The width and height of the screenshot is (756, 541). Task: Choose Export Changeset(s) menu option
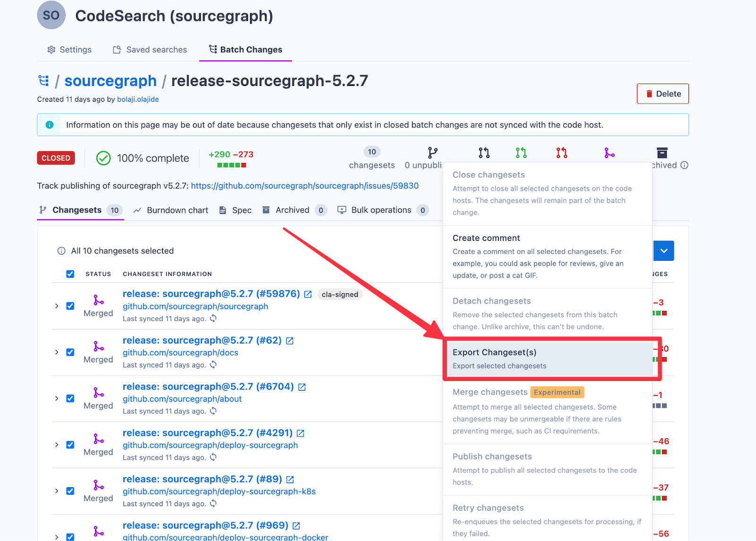coord(548,359)
